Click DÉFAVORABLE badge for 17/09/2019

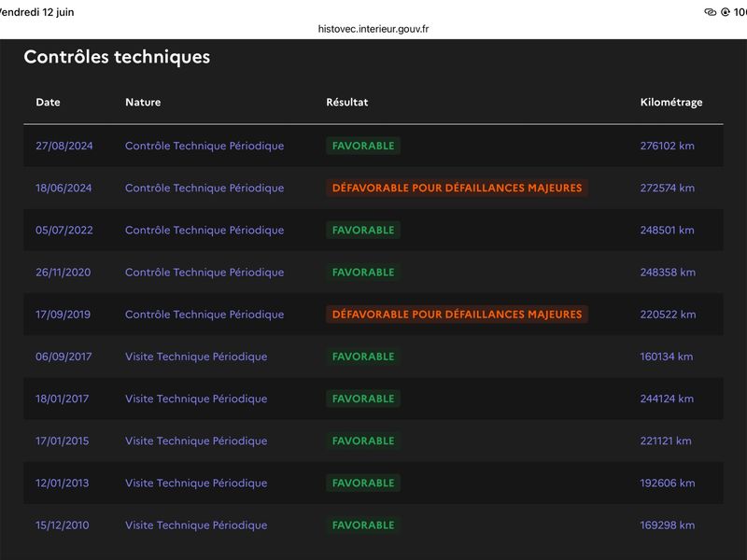tap(457, 315)
